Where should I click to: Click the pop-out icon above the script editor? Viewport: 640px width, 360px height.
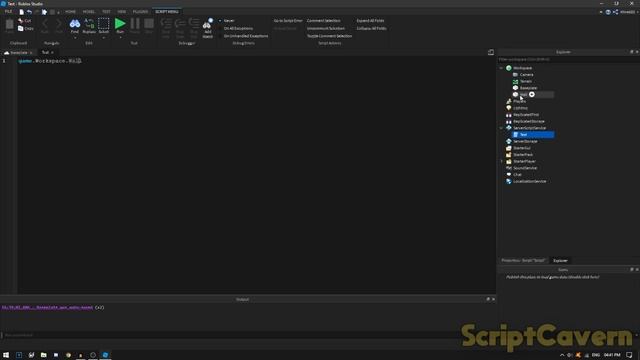pyautogui.click(x=491, y=52)
